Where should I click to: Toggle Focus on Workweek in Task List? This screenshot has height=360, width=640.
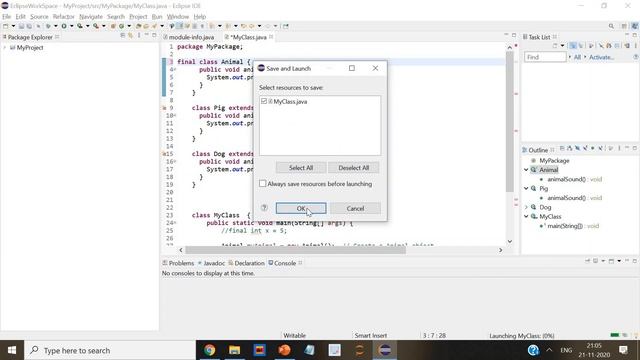pyautogui.click(x=591, y=46)
